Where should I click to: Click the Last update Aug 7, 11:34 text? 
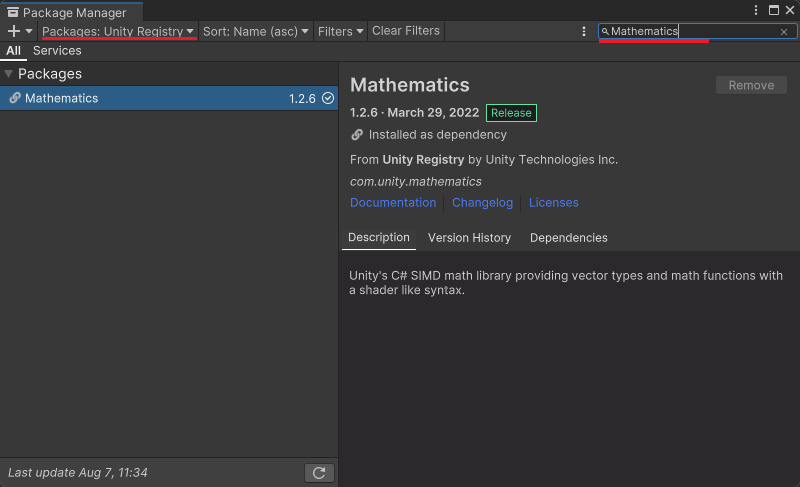coord(78,473)
